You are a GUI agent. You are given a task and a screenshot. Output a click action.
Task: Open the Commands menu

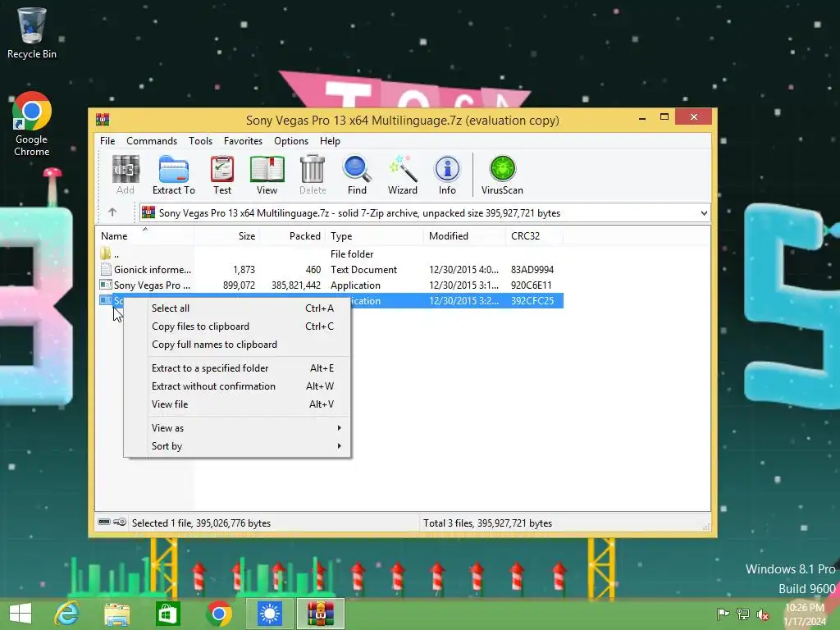152,140
